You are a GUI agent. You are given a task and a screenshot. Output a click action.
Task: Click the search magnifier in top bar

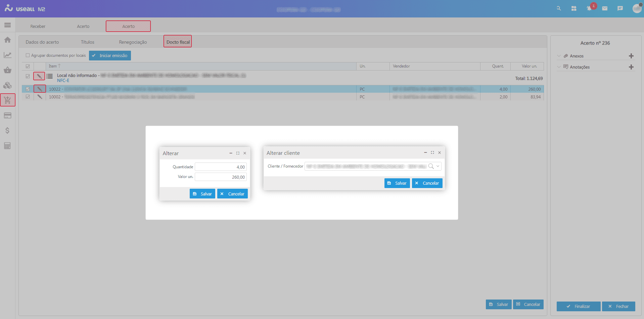559,8
